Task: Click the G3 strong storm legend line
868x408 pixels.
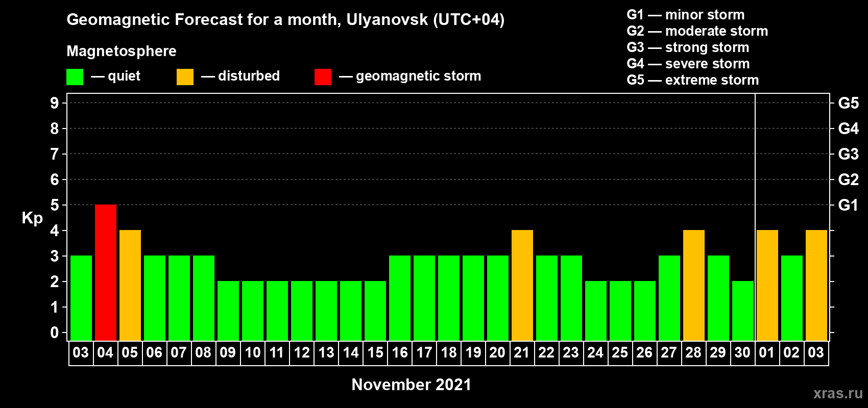Action: pos(688,47)
